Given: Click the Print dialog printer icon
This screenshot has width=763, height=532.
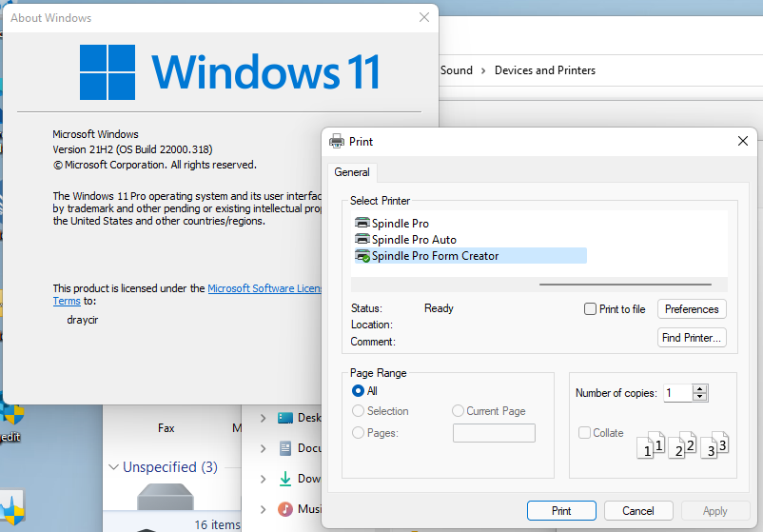Looking at the screenshot, I should point(336,142).
